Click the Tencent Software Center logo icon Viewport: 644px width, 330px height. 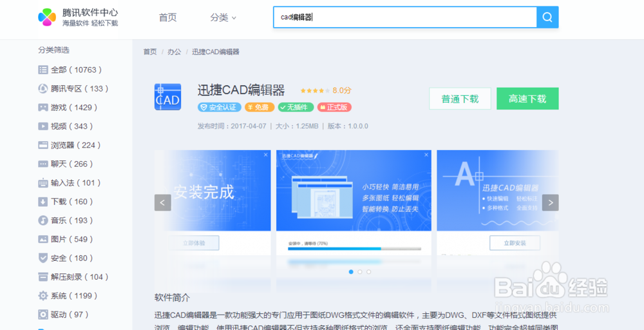47,17
